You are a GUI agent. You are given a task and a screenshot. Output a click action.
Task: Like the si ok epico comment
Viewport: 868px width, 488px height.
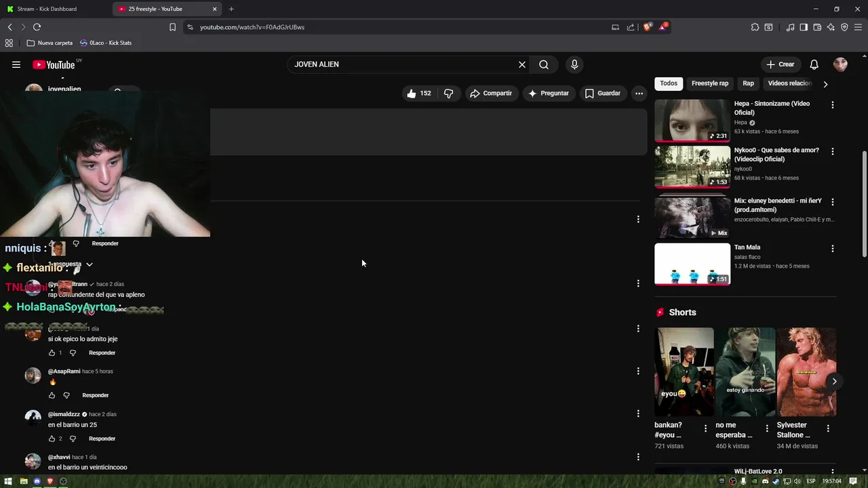click(52, 353)
